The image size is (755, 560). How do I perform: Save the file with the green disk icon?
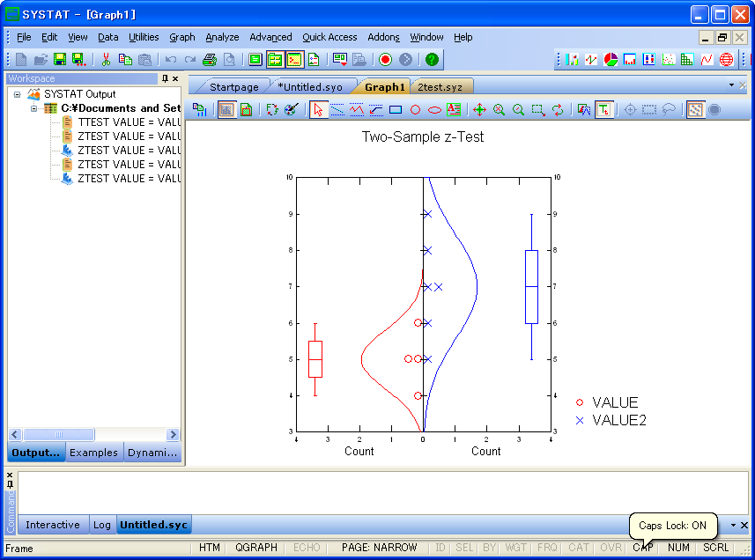60,60
